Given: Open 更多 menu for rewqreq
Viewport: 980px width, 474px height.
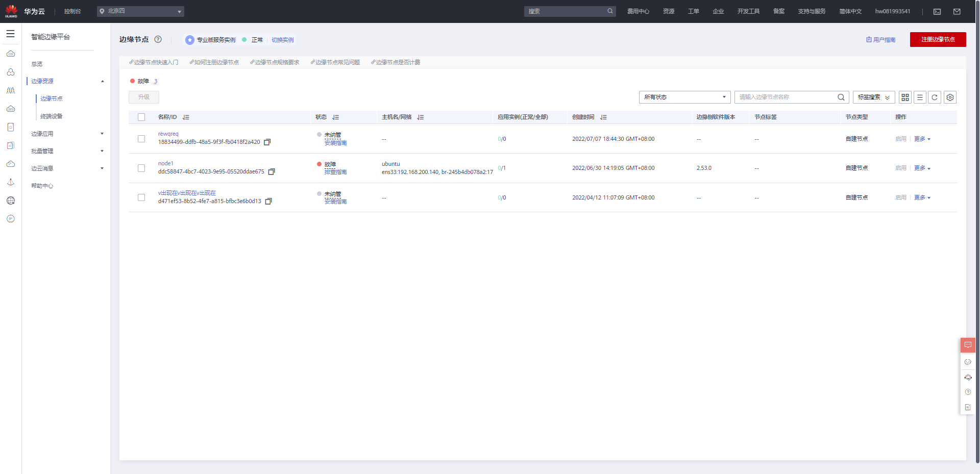Looking at the screenshot, I should click(x=922, y=139).
